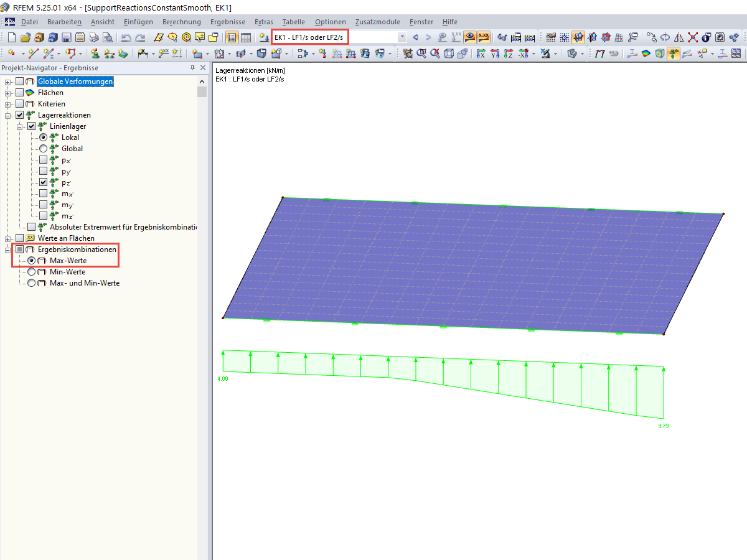Open the Datei menu

click(29, 22)
